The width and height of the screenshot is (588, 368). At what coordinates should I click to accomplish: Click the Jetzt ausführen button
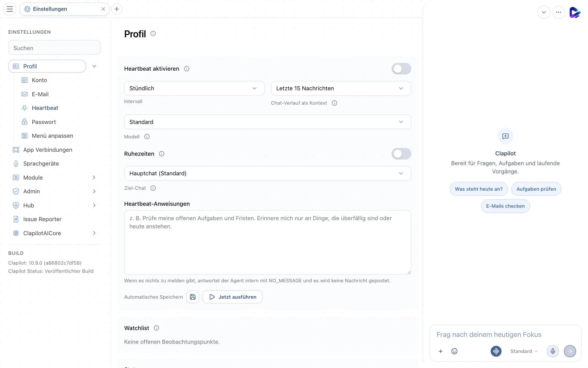(x=233, y=297)
